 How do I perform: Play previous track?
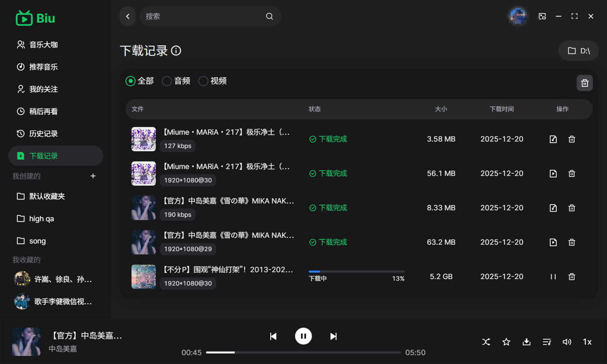pos(273,336)
